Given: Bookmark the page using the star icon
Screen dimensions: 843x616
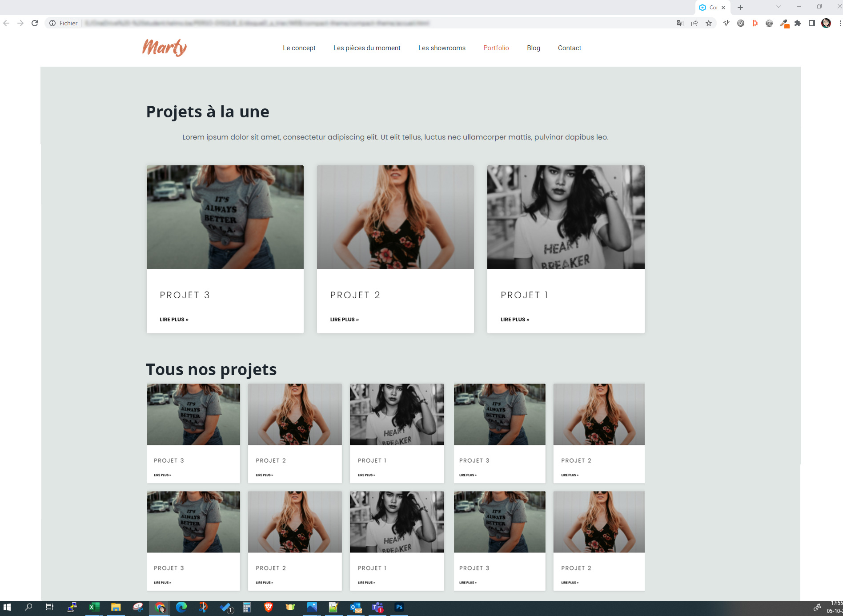Looking at the screenshot, I should pyautogui.click(x=708, y=23).
